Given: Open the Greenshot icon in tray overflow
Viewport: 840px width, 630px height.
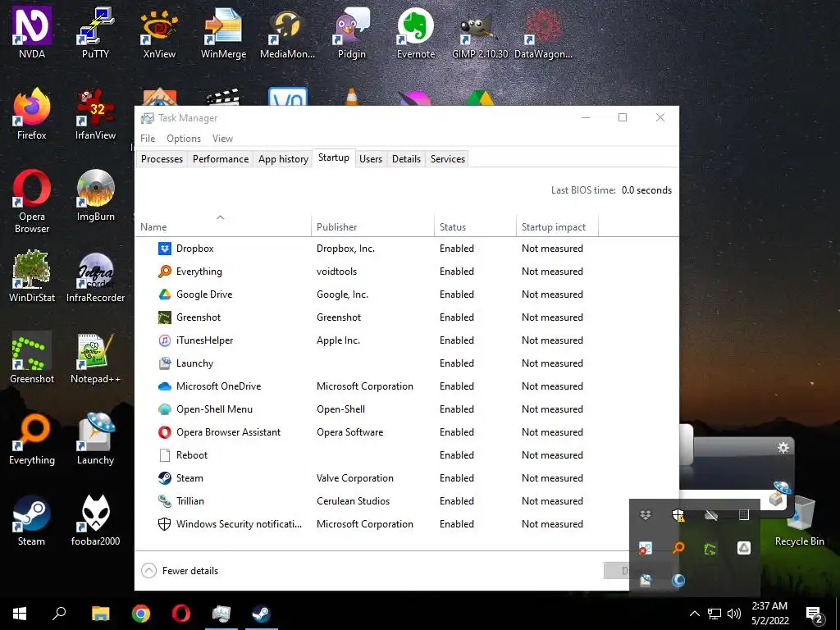Looking at the screenshot, I should tap(711, 548).
